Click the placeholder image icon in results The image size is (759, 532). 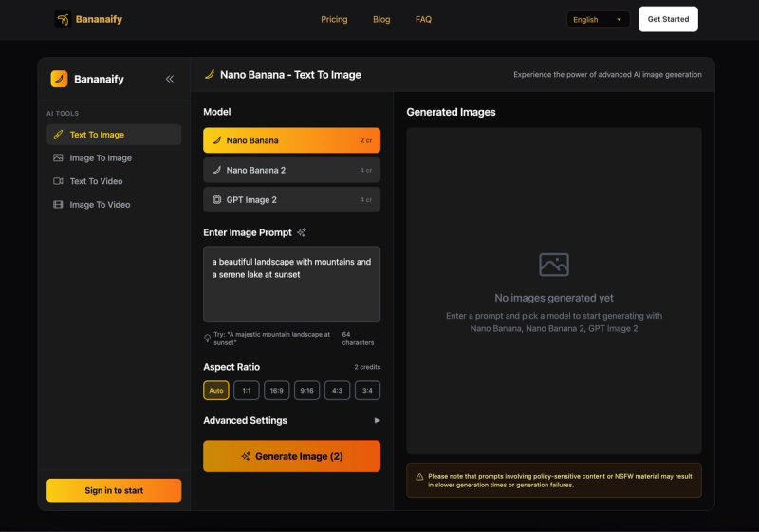(554, 265)
